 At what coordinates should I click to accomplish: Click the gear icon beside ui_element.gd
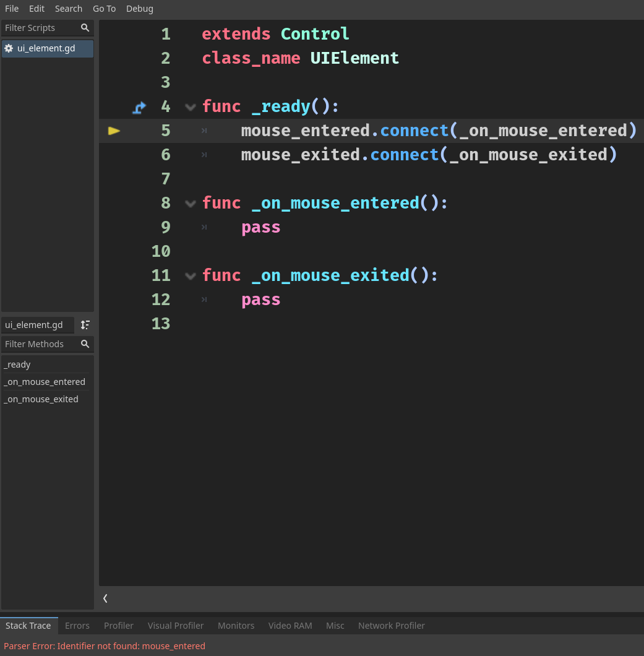(9, 48)
